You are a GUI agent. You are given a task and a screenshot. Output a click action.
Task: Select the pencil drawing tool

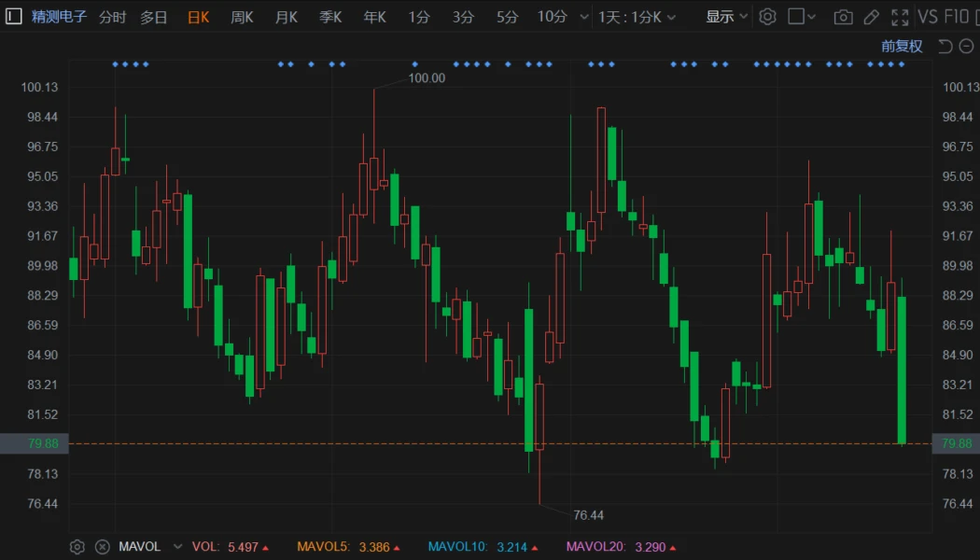point(871,17)
